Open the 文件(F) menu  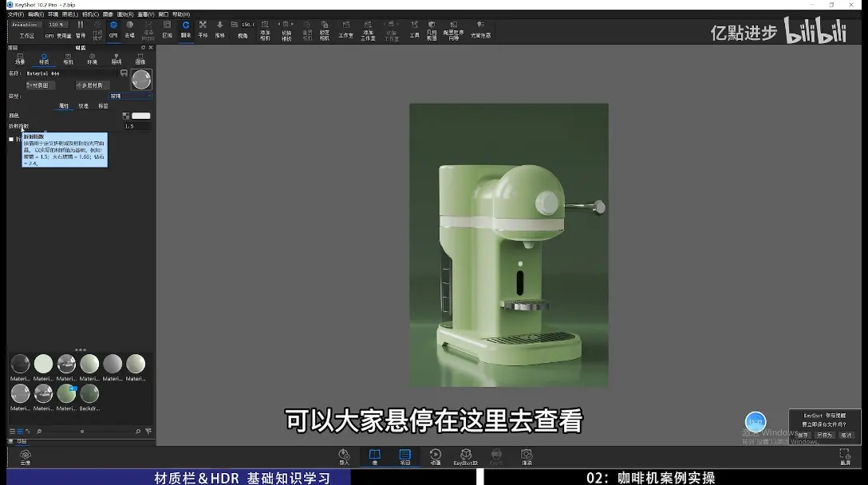point(16,14)
